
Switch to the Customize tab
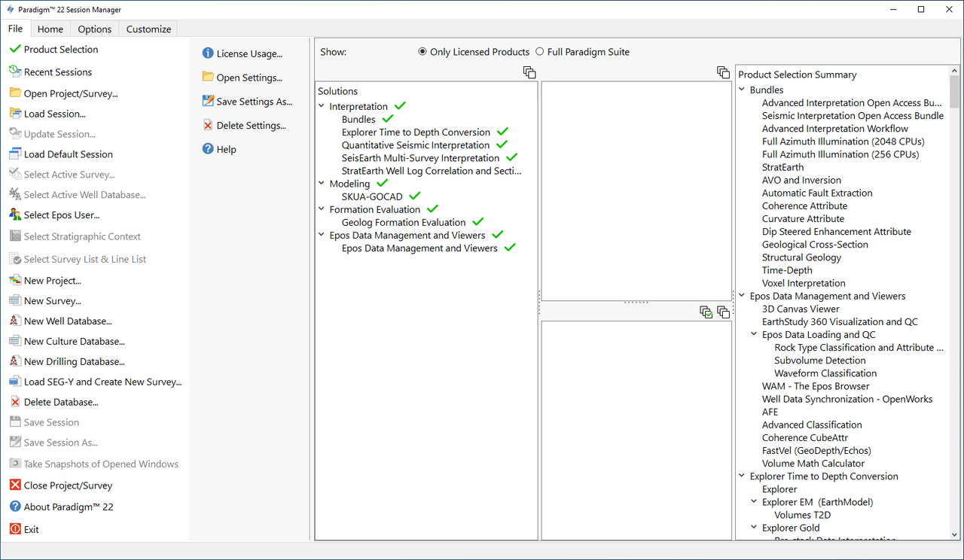(x=148, y=29)
